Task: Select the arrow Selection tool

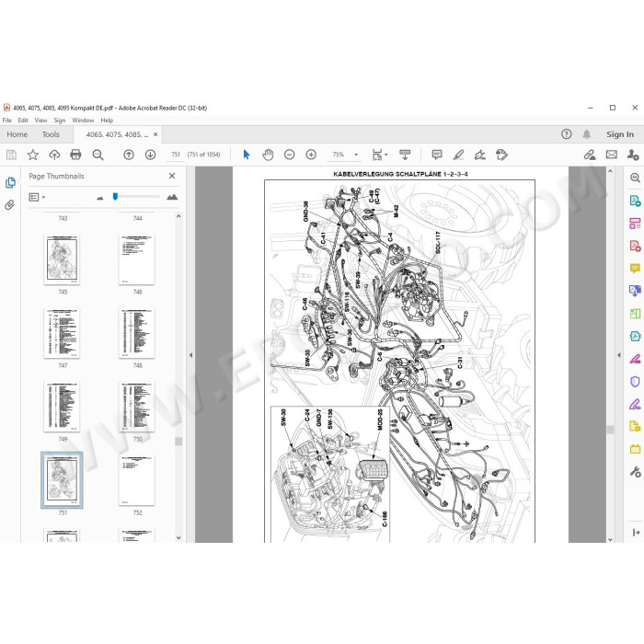Action: 247,155
